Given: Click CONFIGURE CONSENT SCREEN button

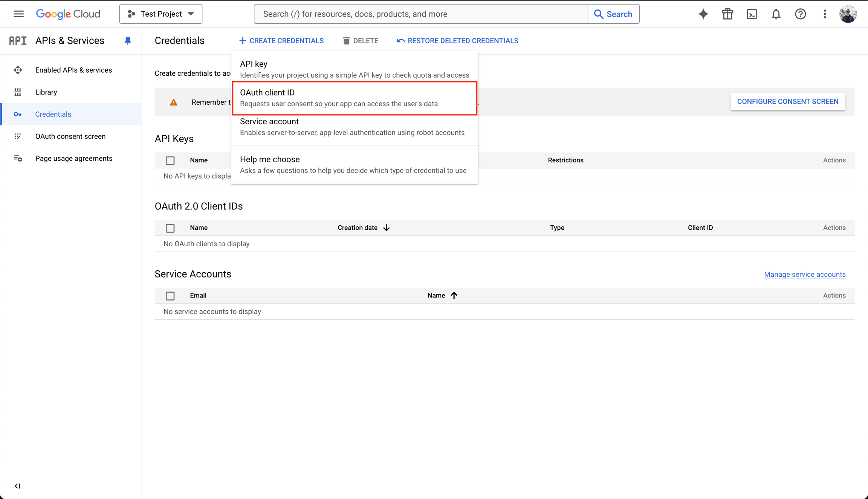Looking at the screenshot, I should pos(788,101).
